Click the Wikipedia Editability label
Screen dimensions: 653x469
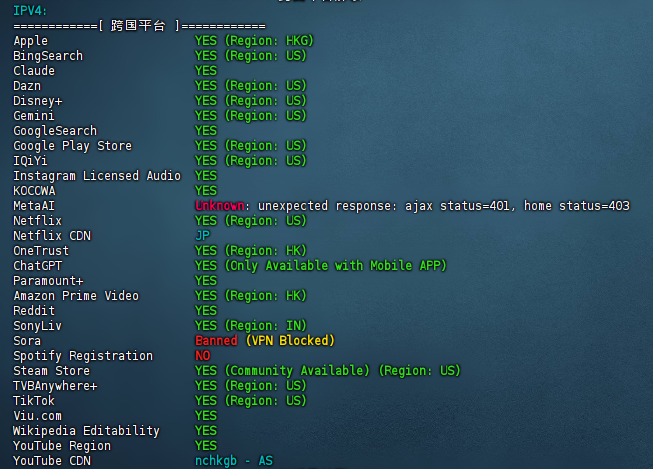86,431
